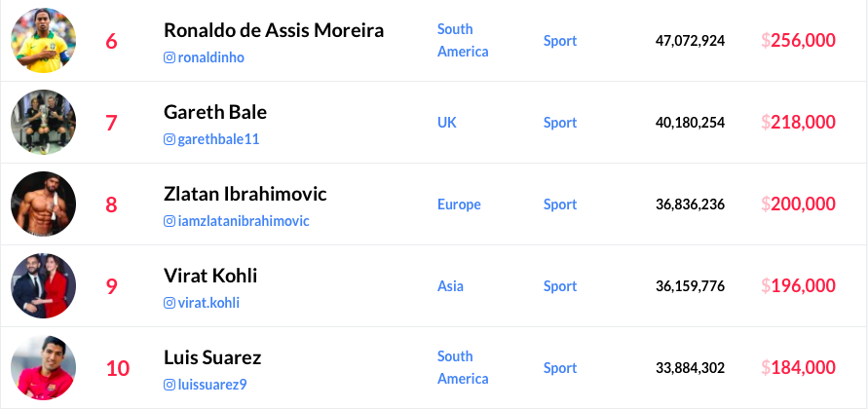
Task: Open Ronaldinho's profile photo
Action: point(44,41)
